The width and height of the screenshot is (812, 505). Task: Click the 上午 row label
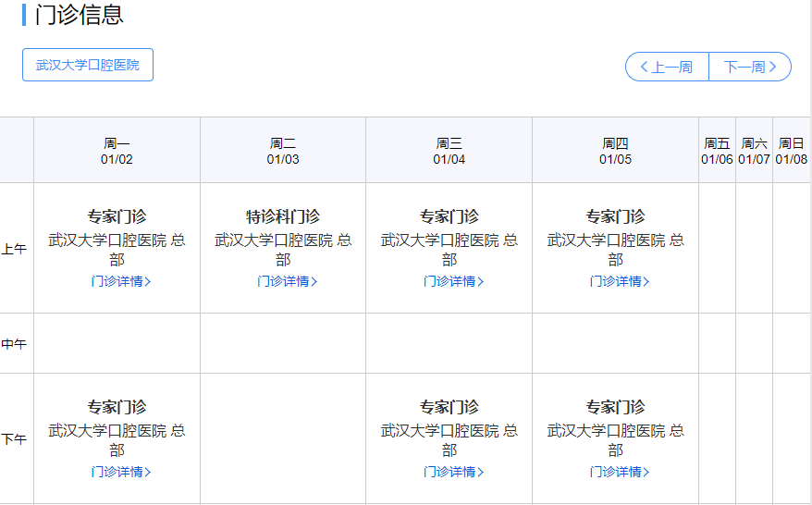[14, 249]
